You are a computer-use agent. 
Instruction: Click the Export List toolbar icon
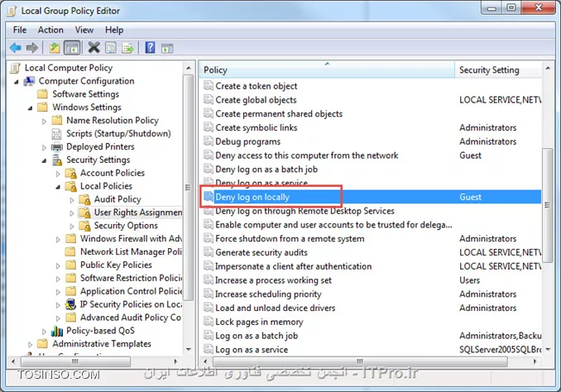[x=127, y=48]
